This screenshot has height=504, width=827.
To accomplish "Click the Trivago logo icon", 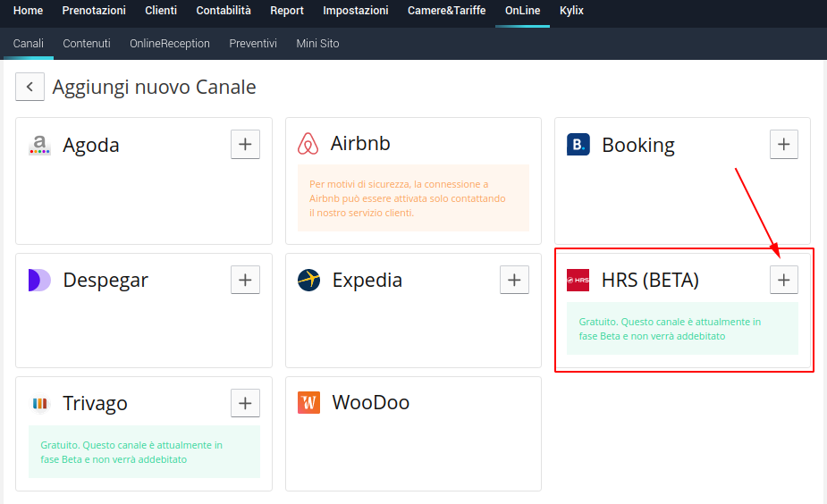I will [40, 404].
